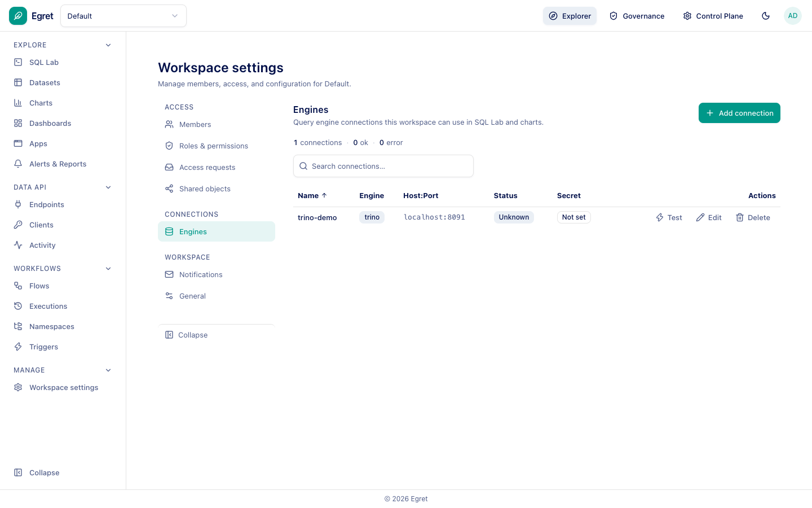Open the AD user avatar menu
812x508 pixels.
click(793, 16)
